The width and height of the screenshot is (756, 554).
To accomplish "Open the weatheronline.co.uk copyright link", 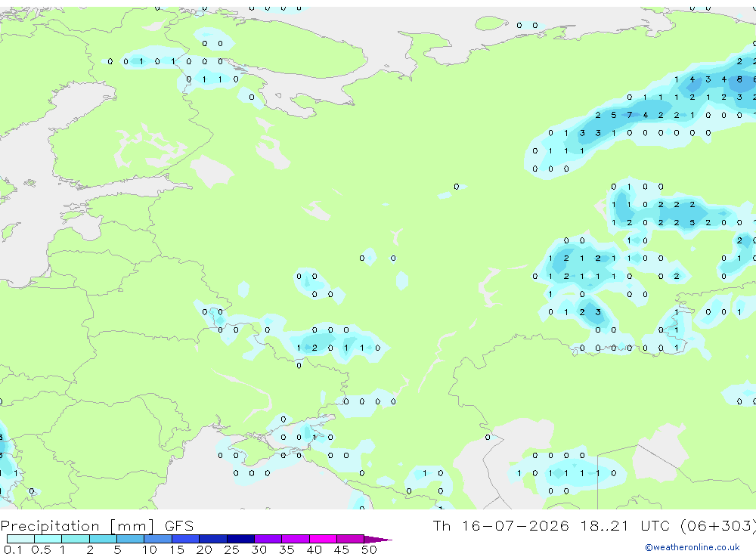I will [x=692, y=547].
